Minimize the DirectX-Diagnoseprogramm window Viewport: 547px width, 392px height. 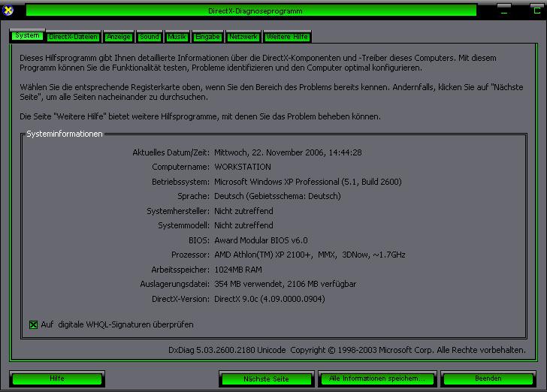503,10
